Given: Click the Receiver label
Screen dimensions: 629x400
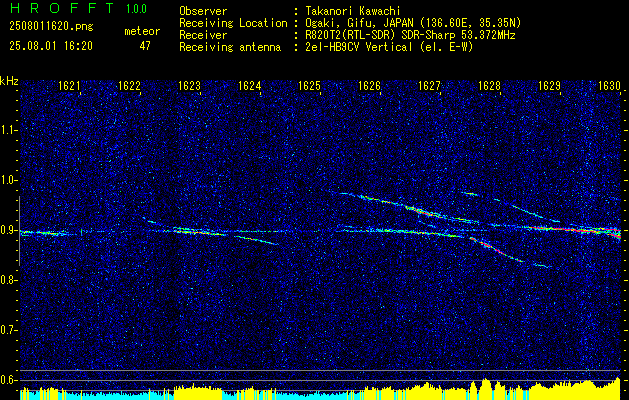Looking at the screenshot, I should [203, 35].
